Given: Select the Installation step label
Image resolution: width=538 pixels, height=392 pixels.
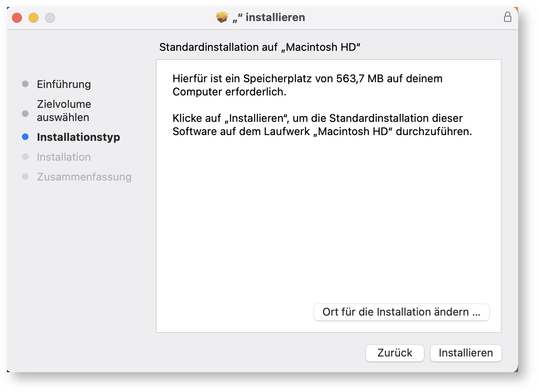Looking at the screenshot, I should click(x=64, y=157).
